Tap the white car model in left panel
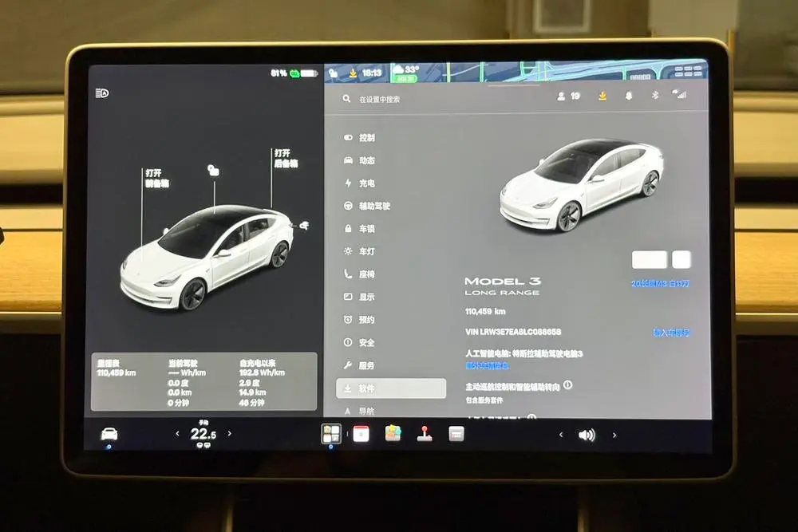 click(x=206, y=257)
